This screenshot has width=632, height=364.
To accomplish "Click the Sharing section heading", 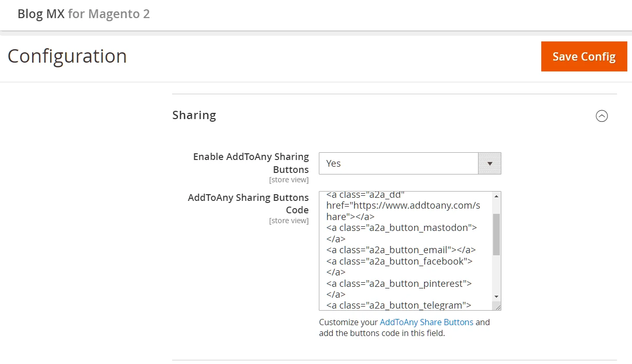I will [x=194, y=115].
